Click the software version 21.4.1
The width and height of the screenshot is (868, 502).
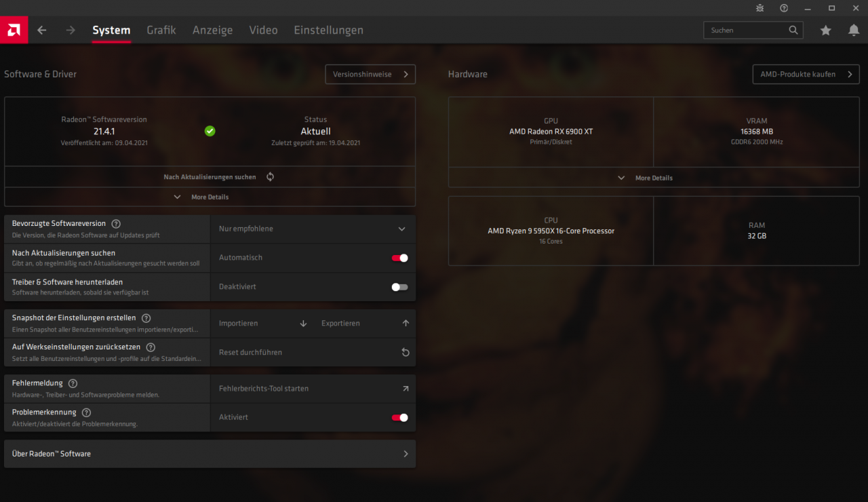[x=104, y=132]
